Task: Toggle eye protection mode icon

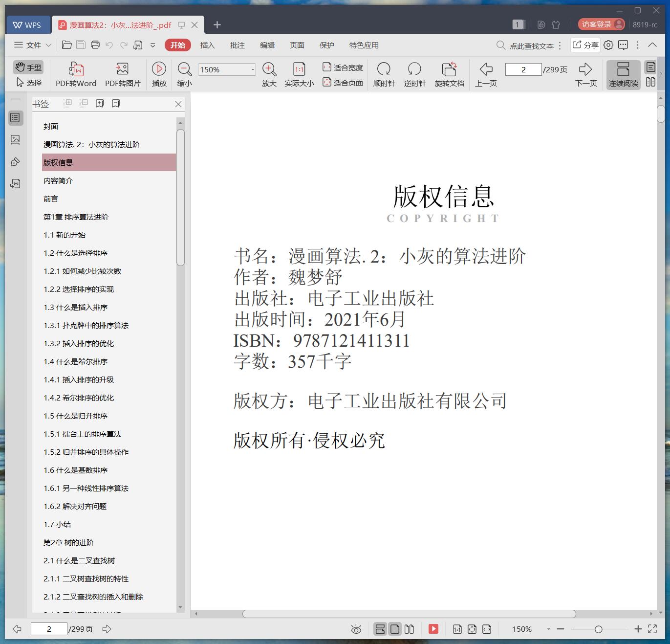Action: [x=356, y=629]
